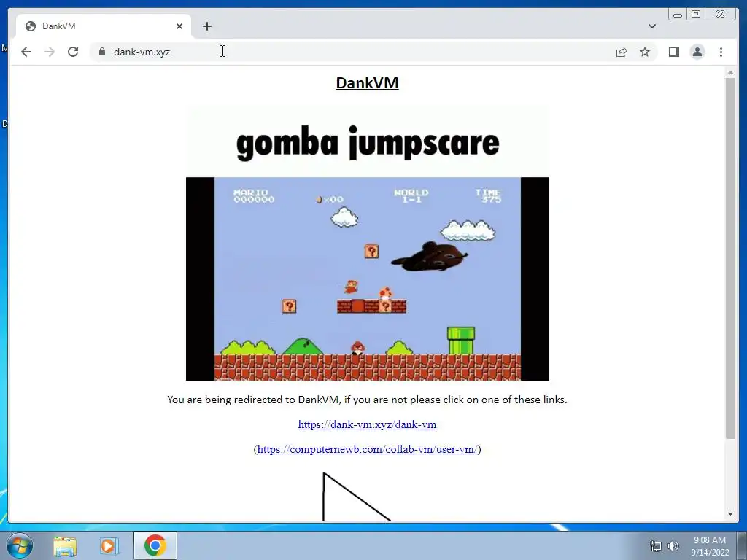Open the Windows Start menu
The height and width of the screenshot is (560, 747).
pyautogui.click(x=20, y=545)
